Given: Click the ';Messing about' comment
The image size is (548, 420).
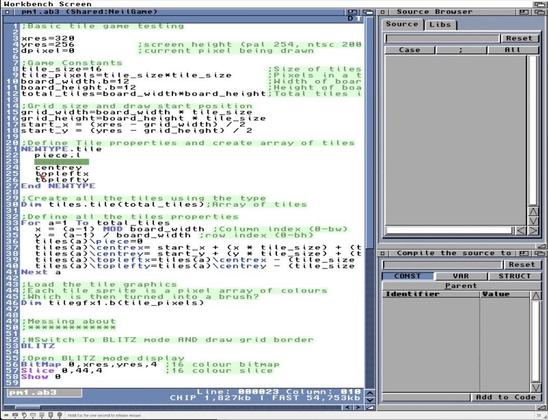Looking at the screenshot, I should point(68,321).
